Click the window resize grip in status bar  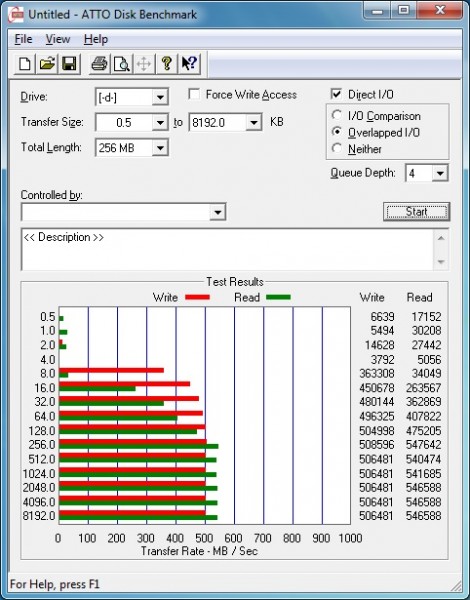(x=455, y=585)
